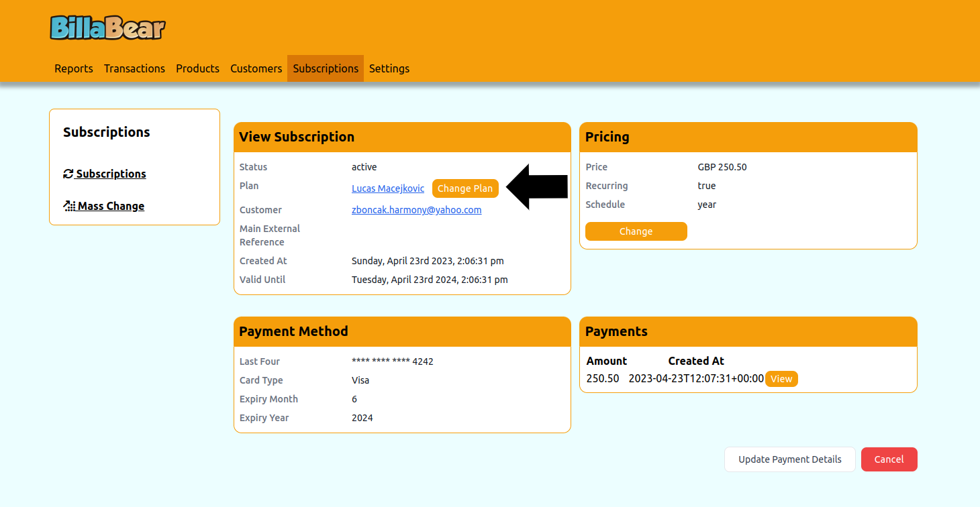This screenshot has height=507, width=980.
Task: Click the chart icon beside Mass Change
Action: point(69,206)
